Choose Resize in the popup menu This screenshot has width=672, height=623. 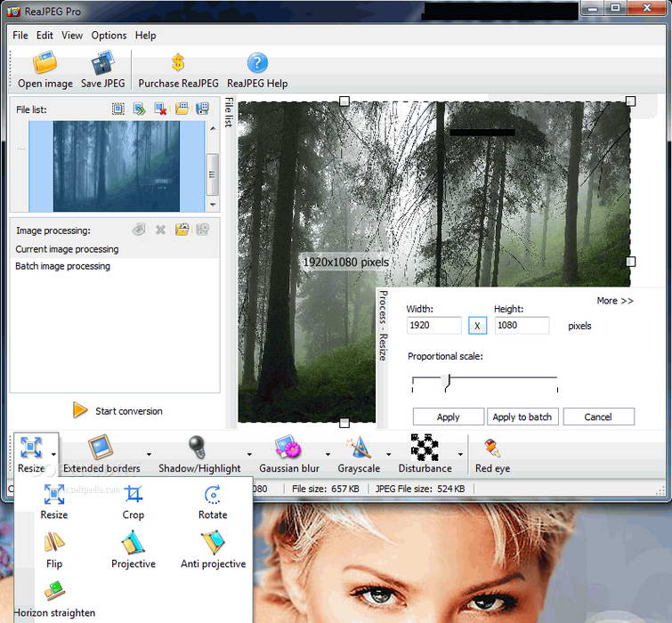(x=54, y=501)
